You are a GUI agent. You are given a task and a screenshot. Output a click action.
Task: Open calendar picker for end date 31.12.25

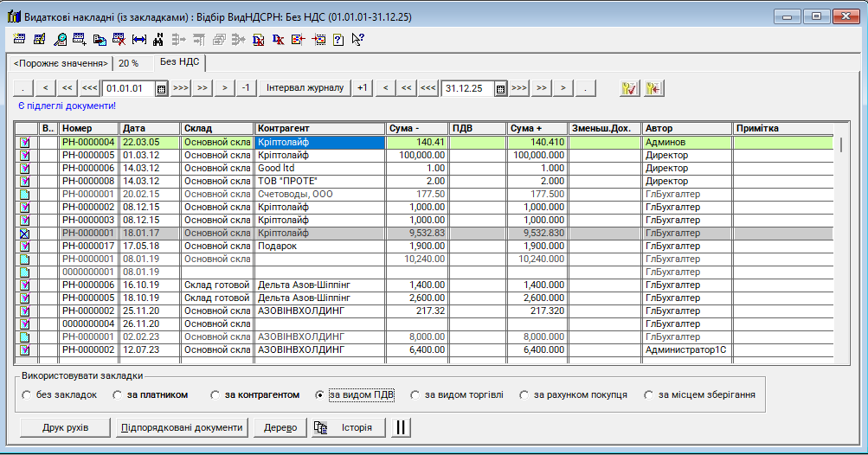coord(500,88)
